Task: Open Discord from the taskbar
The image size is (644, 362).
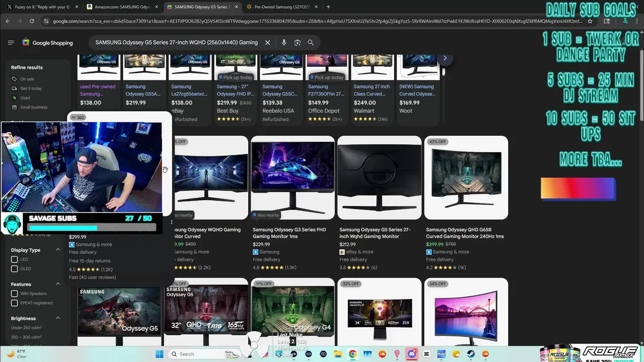Action: pos(412,354)
